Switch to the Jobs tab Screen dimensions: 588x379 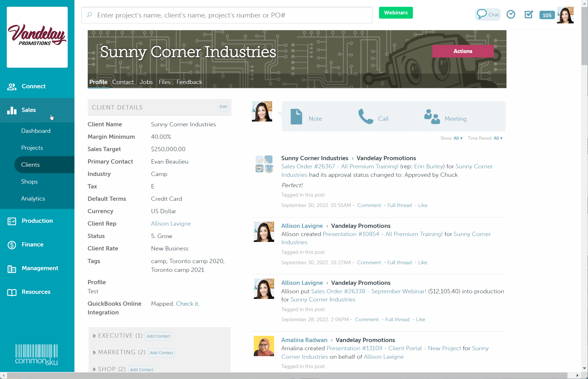pyautogui.click(x=146, y=82)
